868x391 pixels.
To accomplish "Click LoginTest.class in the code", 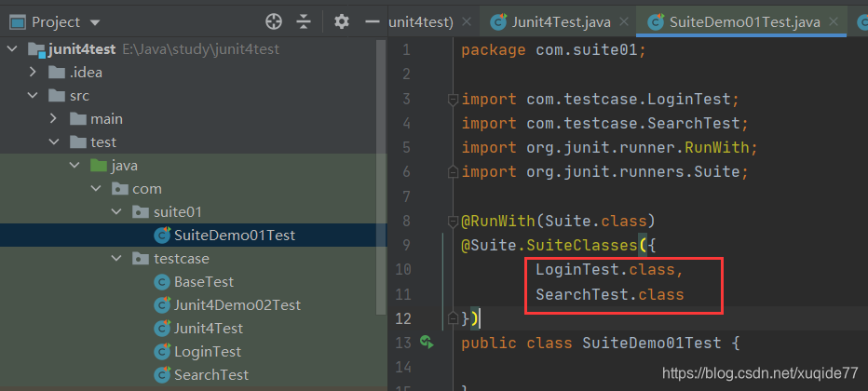I will 609,270.
